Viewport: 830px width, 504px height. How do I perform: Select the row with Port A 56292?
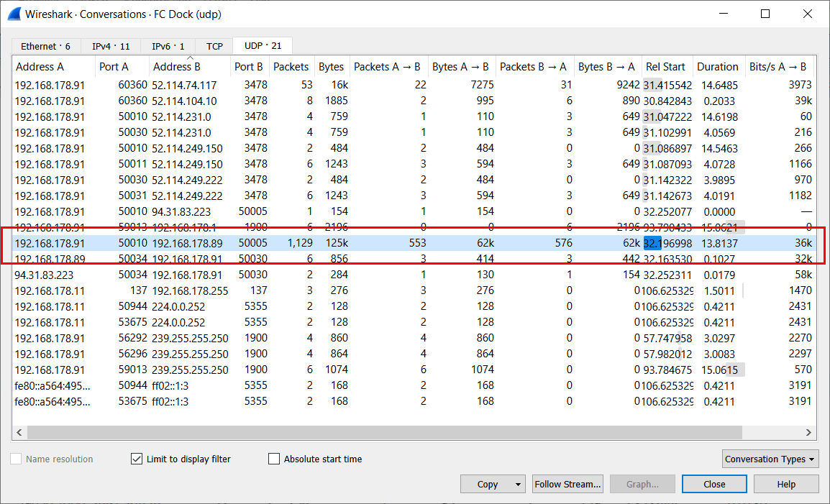pyautogui.click(x=414, y=338)
